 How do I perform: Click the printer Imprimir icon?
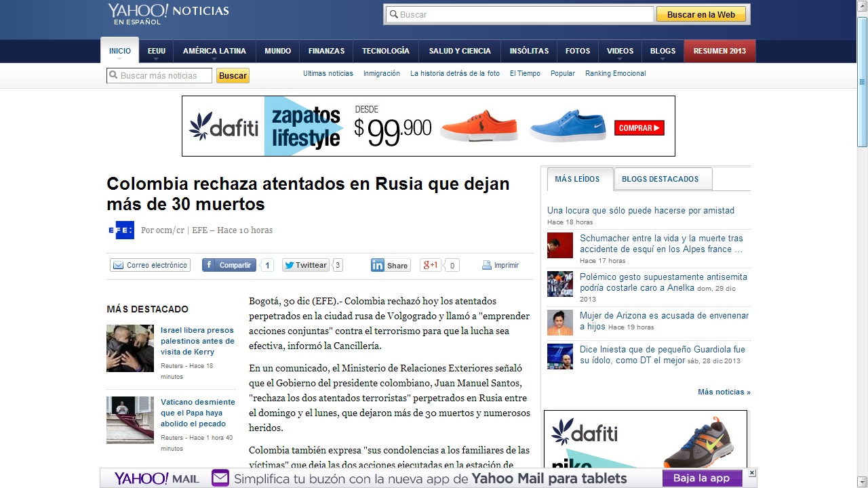pos(486,265)
